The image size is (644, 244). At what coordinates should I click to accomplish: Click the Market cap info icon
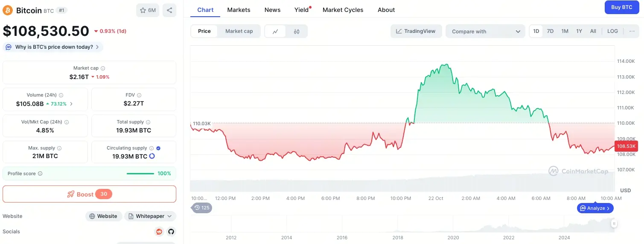[x=103, y=68]
